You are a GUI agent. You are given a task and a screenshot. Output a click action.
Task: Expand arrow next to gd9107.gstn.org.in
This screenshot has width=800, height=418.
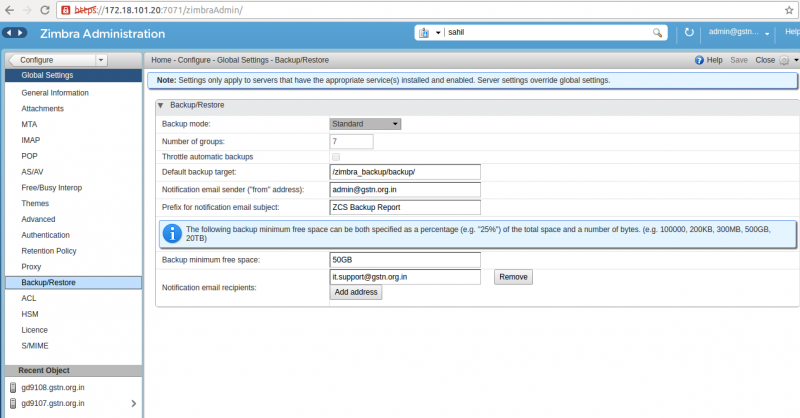[134, 404]
